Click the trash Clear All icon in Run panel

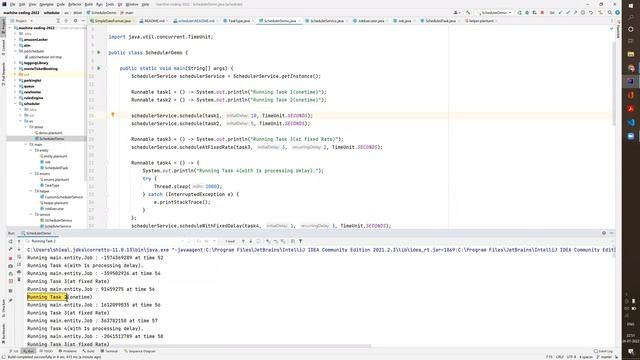pyautogui.click(x=19, y=280)
